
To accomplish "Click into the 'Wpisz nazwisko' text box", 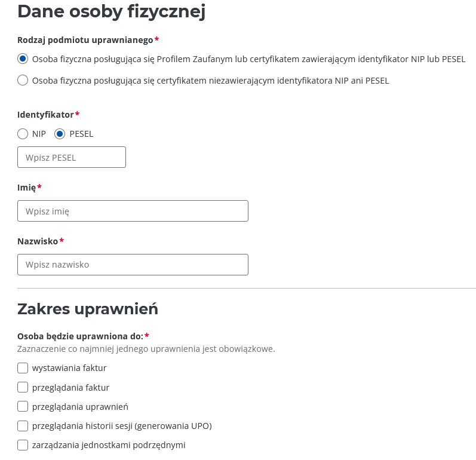I will 133,265.
